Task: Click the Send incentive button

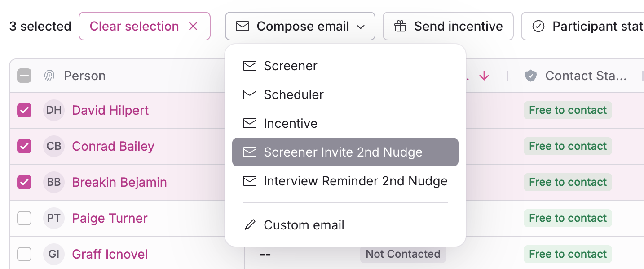Action: (448, 27)
